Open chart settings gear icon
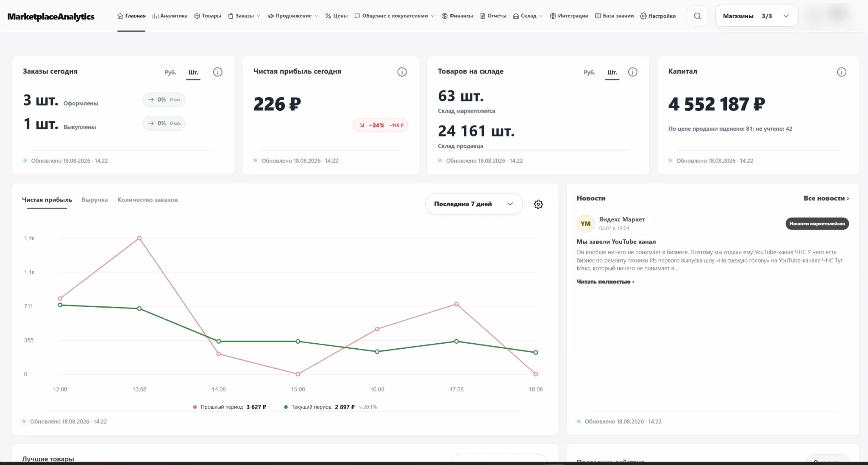This screenshot has height=465, width=868. coord(538,204)
